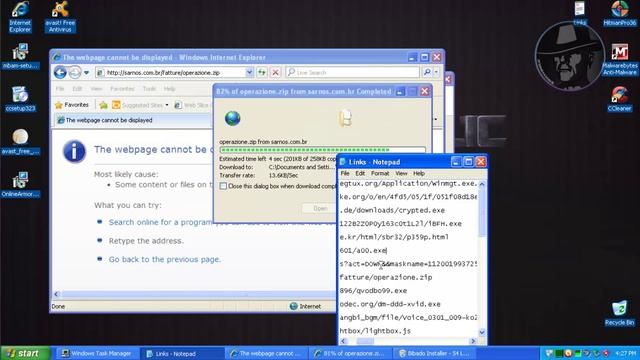Open HitmanPro36 desktop icon
This screenshot has width=640, height=360.
point(620,14)
